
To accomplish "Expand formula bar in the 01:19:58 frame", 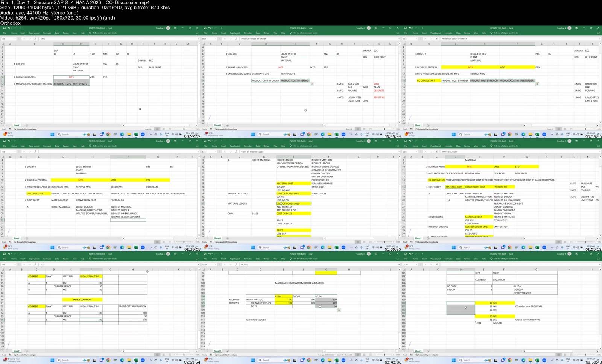I will pos(198,152).
